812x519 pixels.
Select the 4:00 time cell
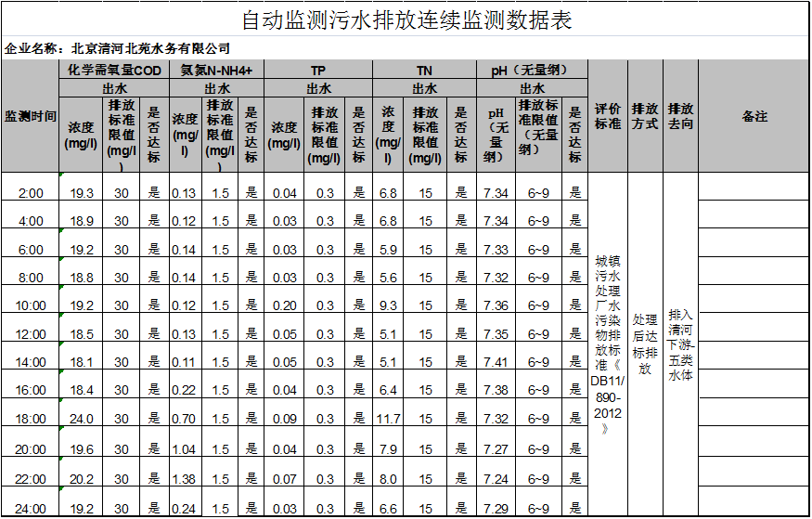pyautogui.click(x=31, y=215)
